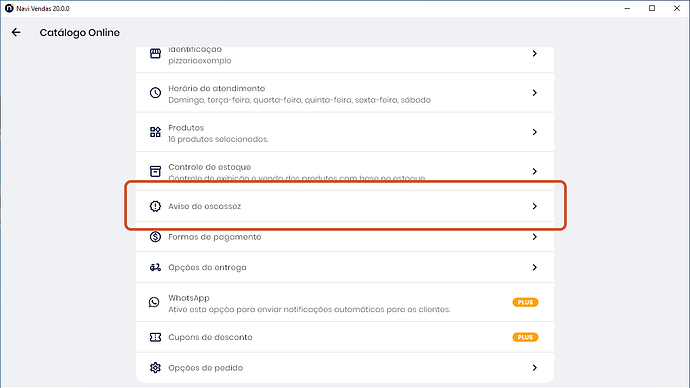Click the alert icon for Aviso de escassez
Viewport: 690px width, 388px height.
[x=155, y=206]
